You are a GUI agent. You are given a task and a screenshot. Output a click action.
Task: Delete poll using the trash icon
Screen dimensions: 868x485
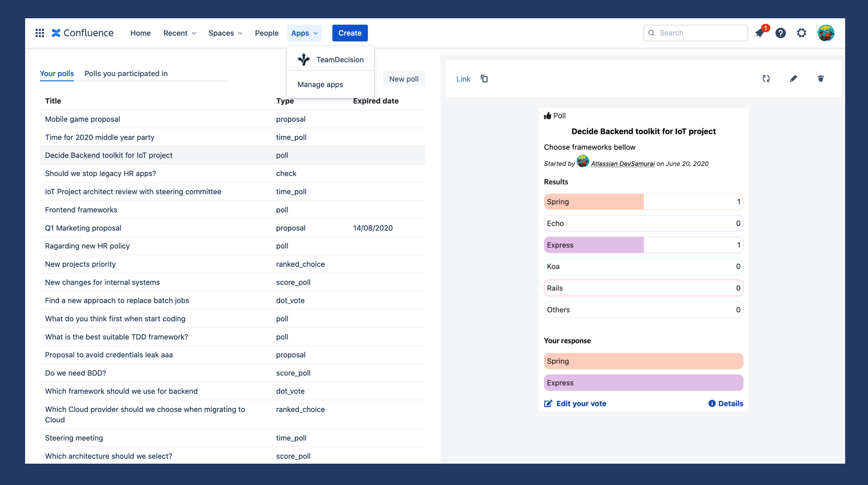(x=821, y=79)
